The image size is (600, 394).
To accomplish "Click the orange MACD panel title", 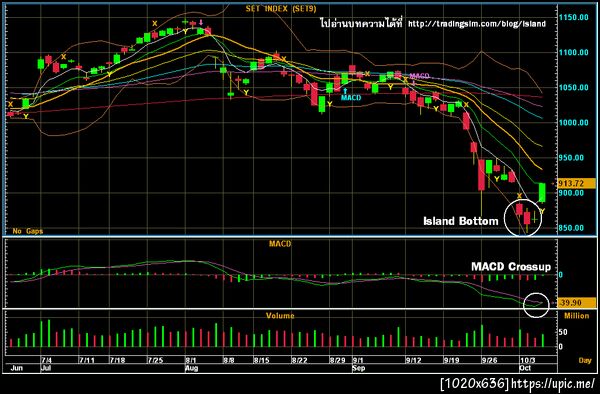I will coord(280,244).
